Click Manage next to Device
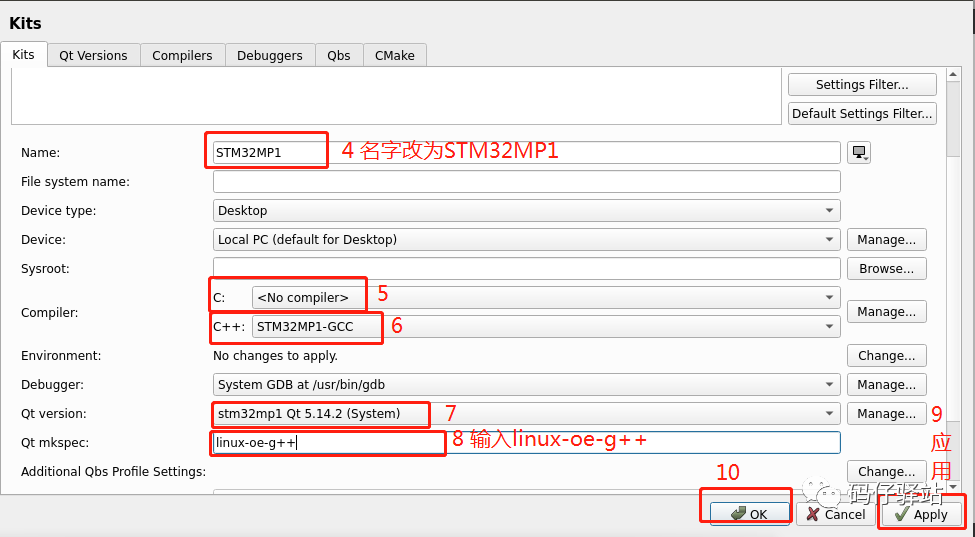This screenshot has height=537, width=975. 887,240
